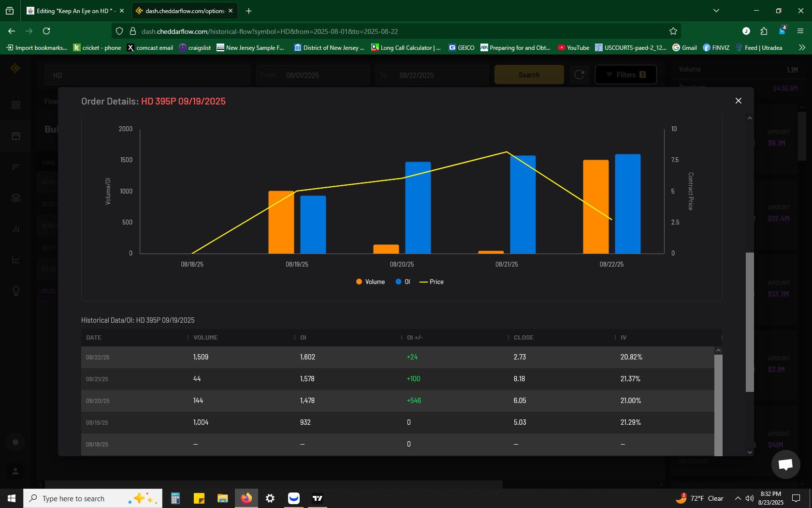
Task: Open TradingView from the taskbar
Action: point(318,498)
